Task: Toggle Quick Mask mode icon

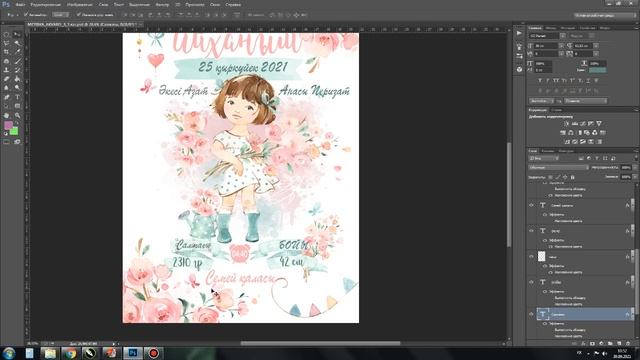Action: click(7, 142)
